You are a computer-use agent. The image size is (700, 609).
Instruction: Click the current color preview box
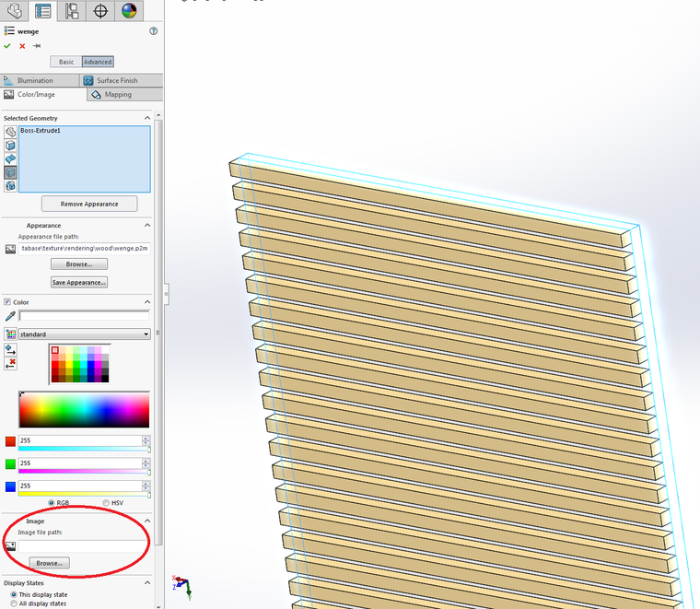pos(84,316)
